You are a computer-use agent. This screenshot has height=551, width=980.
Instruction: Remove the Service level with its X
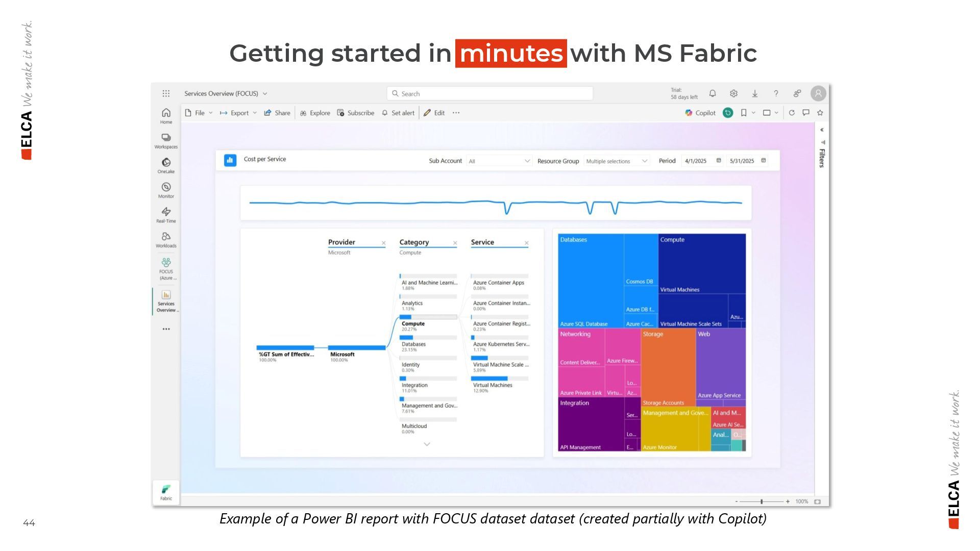526,243
